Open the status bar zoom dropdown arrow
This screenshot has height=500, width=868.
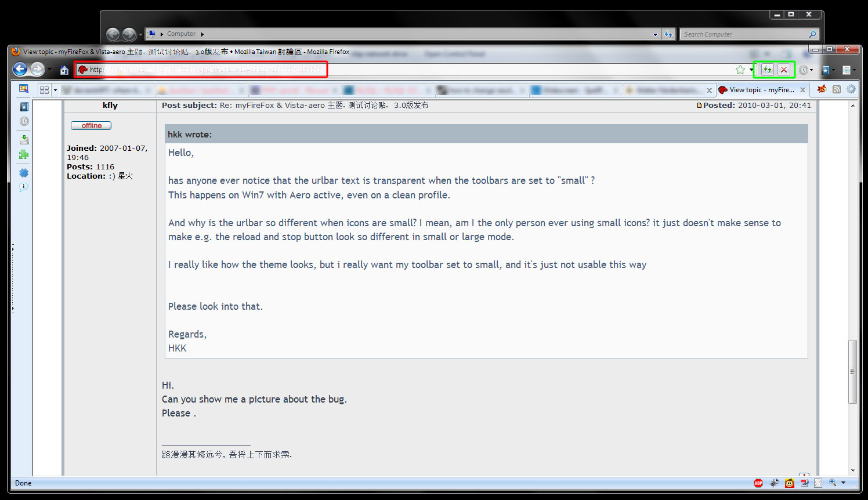pos(843,483)
